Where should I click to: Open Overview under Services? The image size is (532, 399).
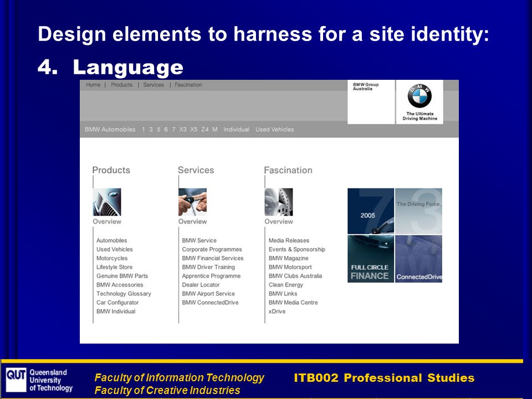tap(192, 222)
